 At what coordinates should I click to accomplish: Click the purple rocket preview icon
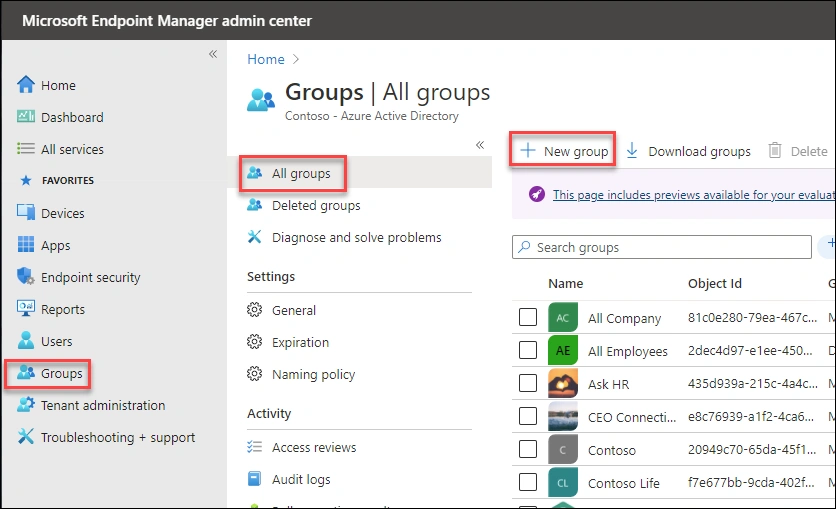click(537, 194)
